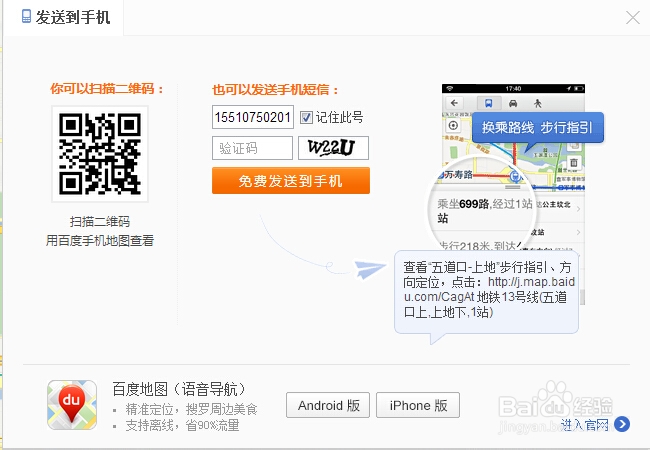Click the QR code image
This screenshot has height=450, width=650.
coord(100,154)
